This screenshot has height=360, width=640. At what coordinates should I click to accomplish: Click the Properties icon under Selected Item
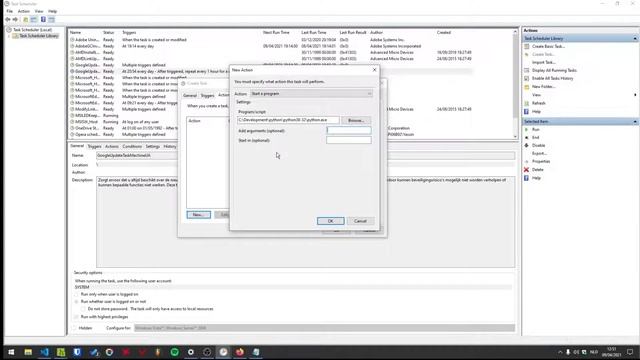(527, 162)
